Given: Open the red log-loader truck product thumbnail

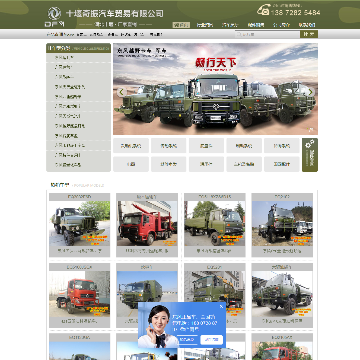Looking at the screenshot, I should pos(147,223).
